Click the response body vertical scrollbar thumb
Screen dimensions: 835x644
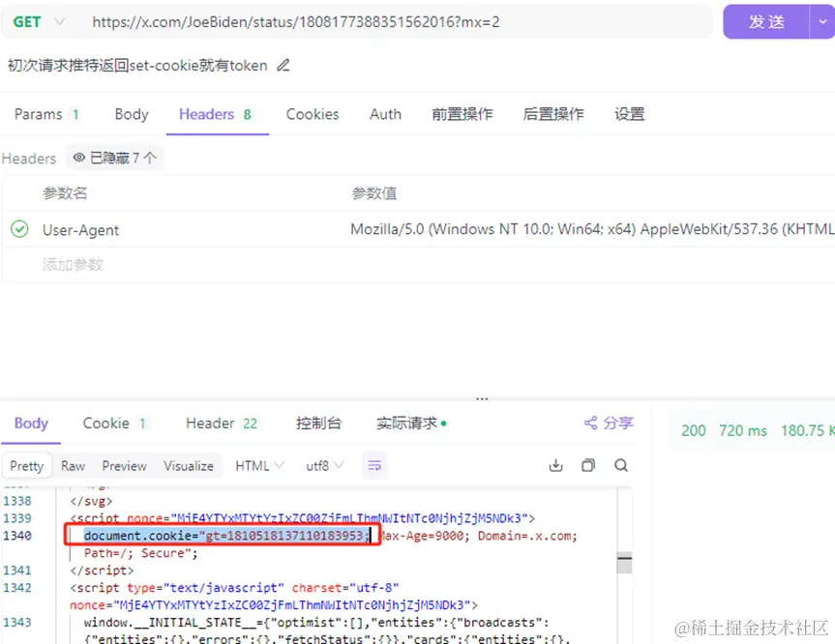coord(624,563)
